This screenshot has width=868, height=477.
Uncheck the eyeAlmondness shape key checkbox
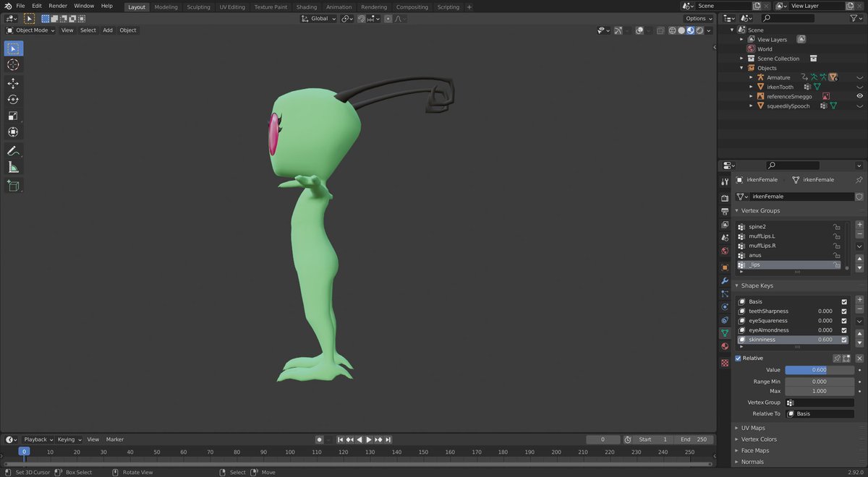pyautogui.click(x=844, y=330)
